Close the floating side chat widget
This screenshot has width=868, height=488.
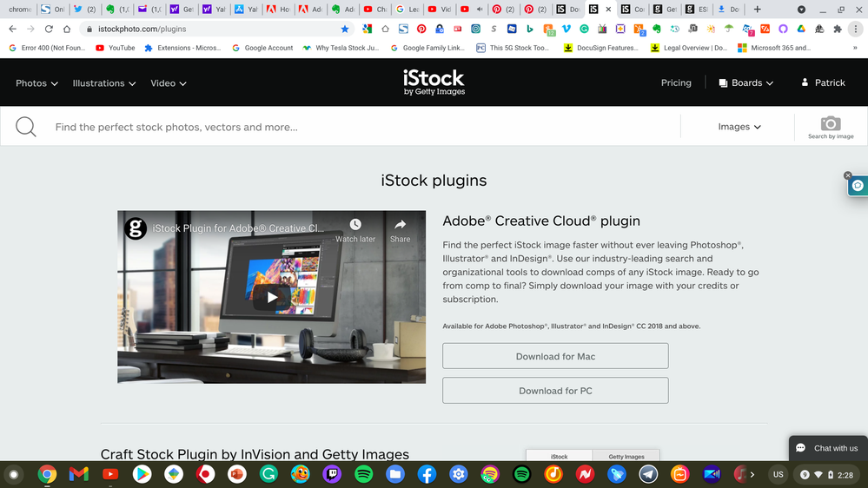tap(847, 175)
